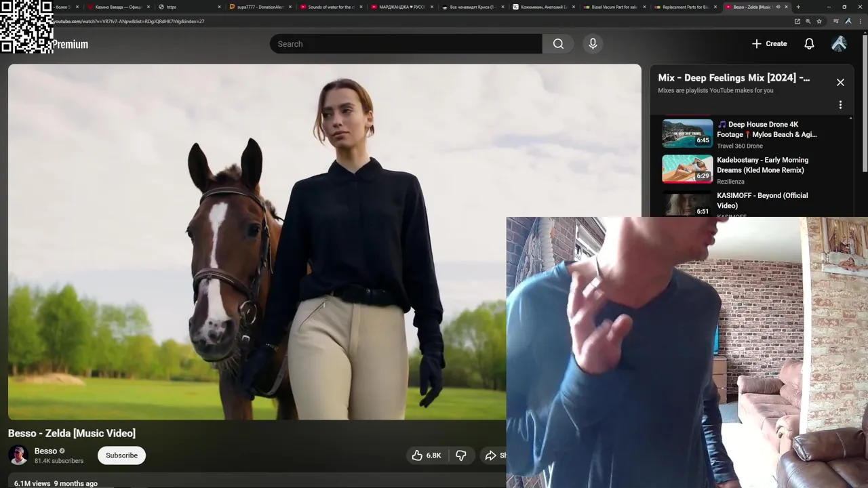868x488 pixels.
Task: Click Besso - Zelda [Music Video] title
Action: [72, 433]
